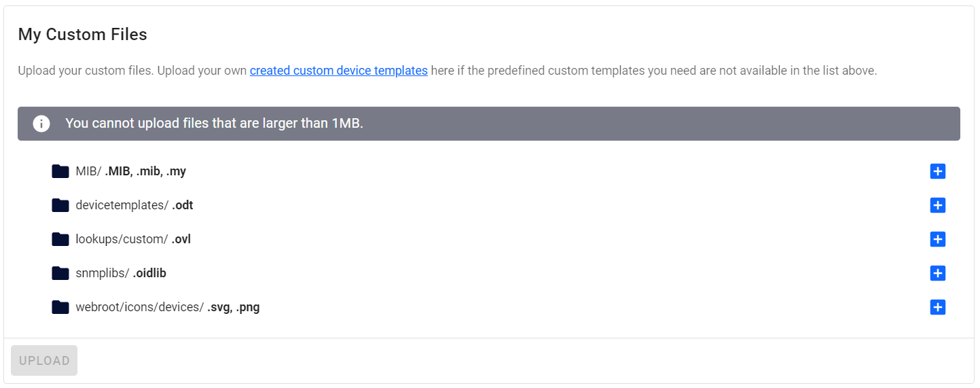The height and width of the screenshot is (388, 980).
Task: Add a file to snmplibs folder
Action: point(937,273)
